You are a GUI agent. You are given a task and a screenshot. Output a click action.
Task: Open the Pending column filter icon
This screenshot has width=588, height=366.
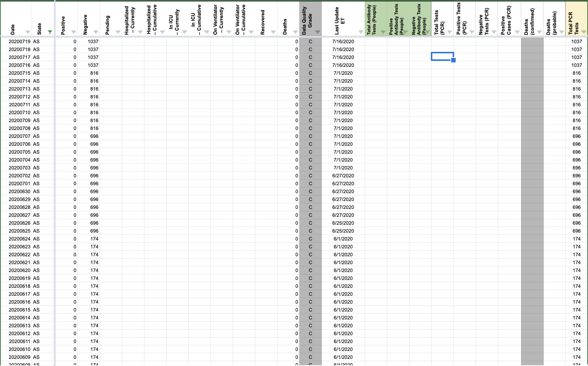click(118, 32)
